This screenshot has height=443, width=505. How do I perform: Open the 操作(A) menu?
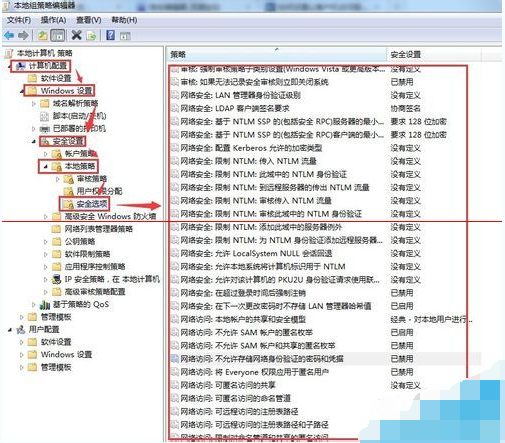(x=53, y=20)
